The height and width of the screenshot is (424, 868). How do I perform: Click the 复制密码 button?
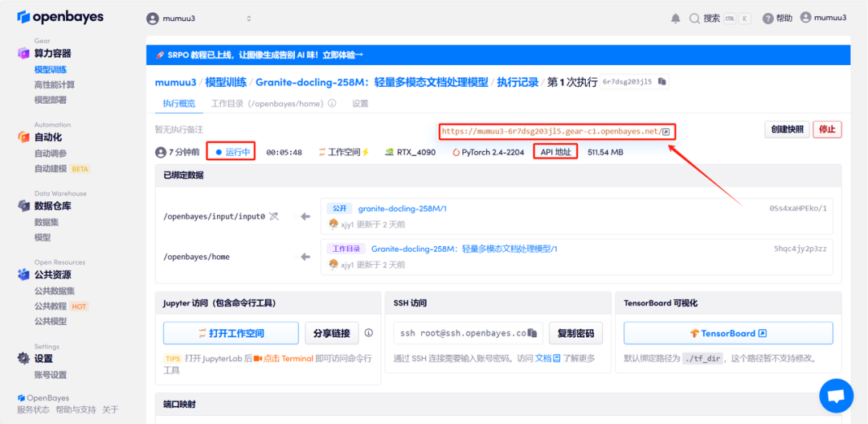[x=575, y=333]
